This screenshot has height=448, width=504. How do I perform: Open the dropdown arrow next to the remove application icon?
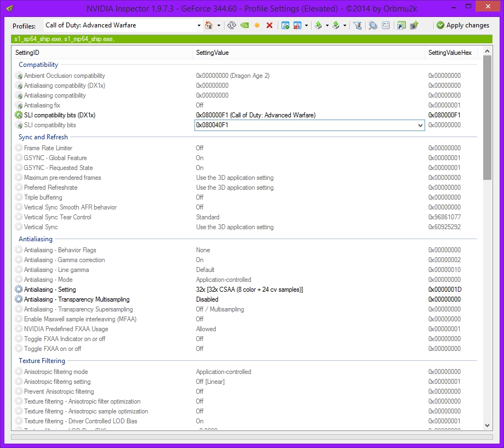306,25
